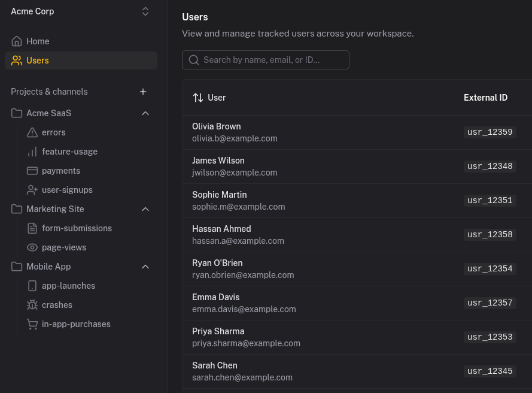
Task: Click the crashes bug icon
Action: click(32, 305)
